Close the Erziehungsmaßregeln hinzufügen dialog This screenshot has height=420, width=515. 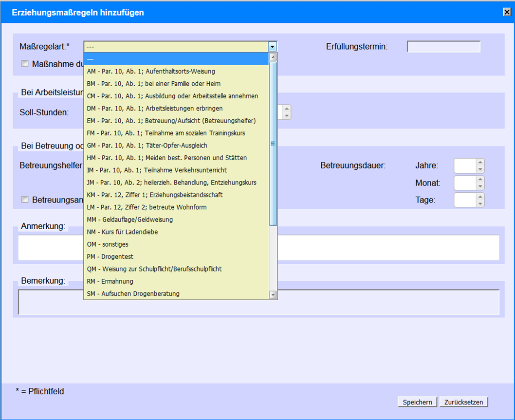pyautogui.click(x=507, y=13)
